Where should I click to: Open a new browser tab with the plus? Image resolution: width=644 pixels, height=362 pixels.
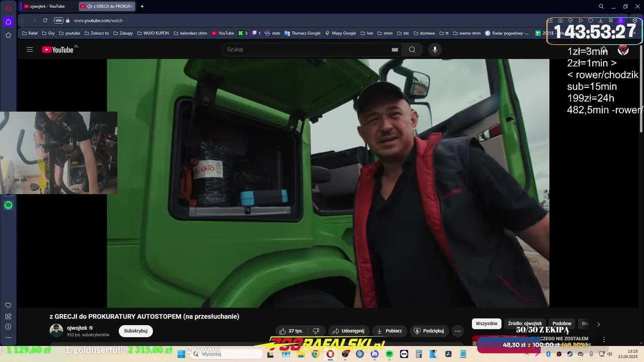[x=142, y=6]
